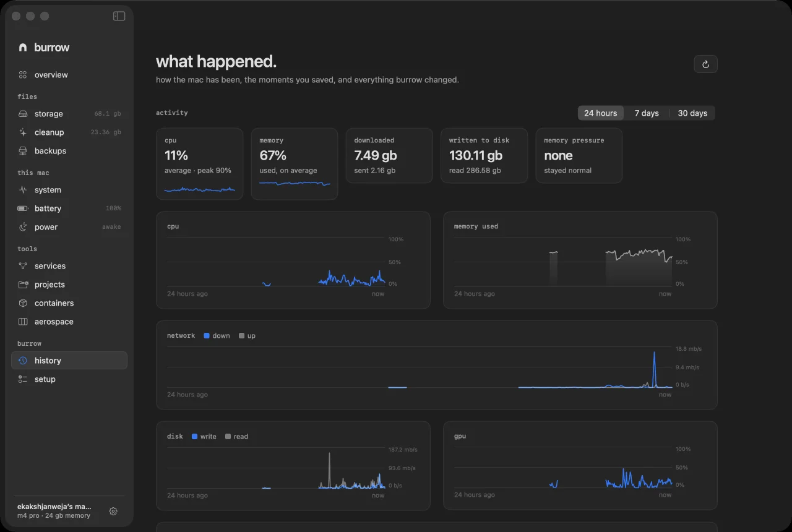Image resolution: width=792 pixels, height=532 pixels.
Task: Select the storage drive icon
Action: tap(23, 114)
